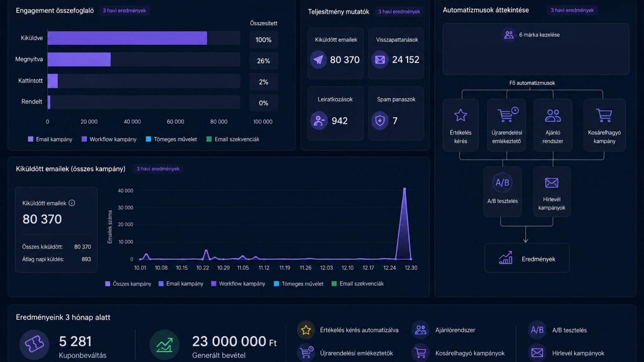Toggle Tömeges művelet legend in engagement chart
Screen dimensions: 644x362
(171, 139)
